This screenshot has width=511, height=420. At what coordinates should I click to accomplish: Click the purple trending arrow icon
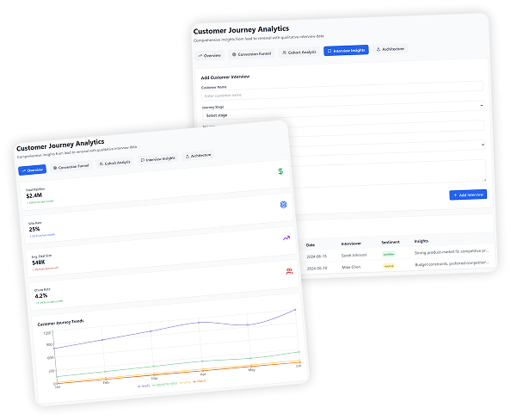[x=286, y=238]
